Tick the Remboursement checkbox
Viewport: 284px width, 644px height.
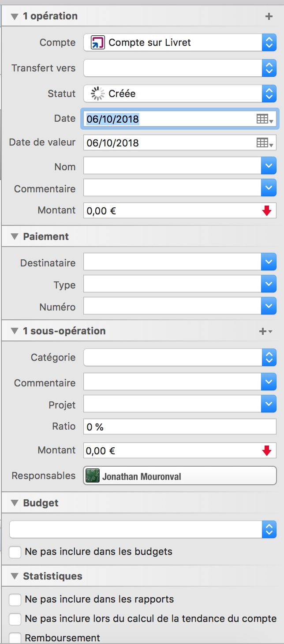[x=15, y=638]
